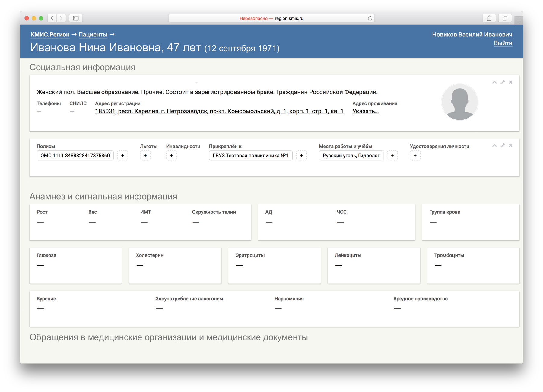Go to Пациенты breadcrumb link
The image size is (543, 392).
93,35
